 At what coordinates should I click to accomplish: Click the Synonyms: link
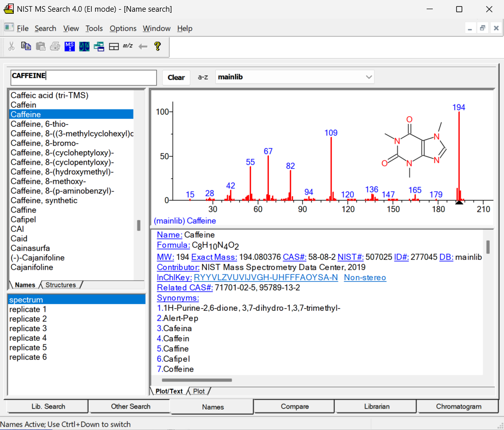[x=178, y=298]
